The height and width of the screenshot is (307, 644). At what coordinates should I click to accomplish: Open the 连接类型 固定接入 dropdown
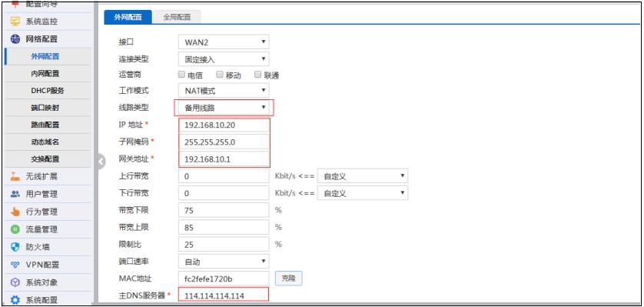pyautogui.click(x=224, y=58)
